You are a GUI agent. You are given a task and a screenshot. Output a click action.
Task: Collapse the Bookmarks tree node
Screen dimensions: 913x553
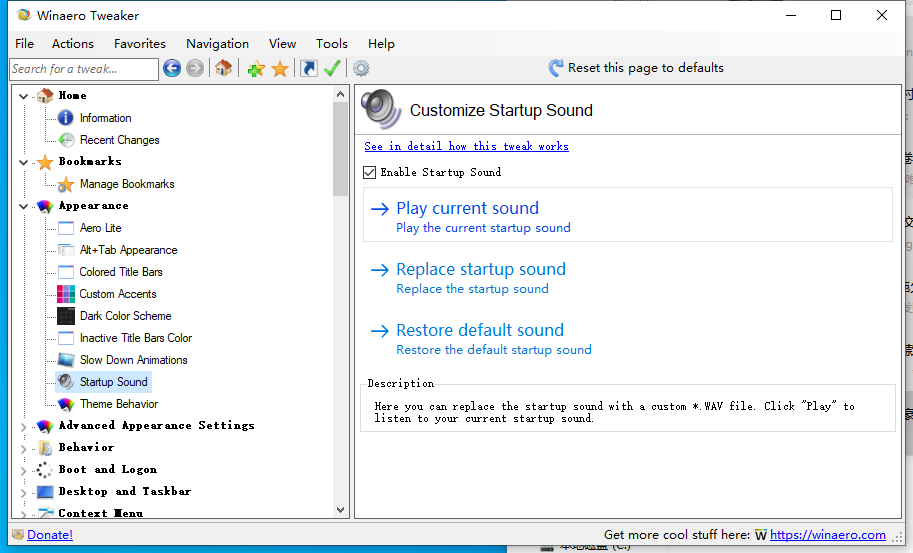(23, 162)
